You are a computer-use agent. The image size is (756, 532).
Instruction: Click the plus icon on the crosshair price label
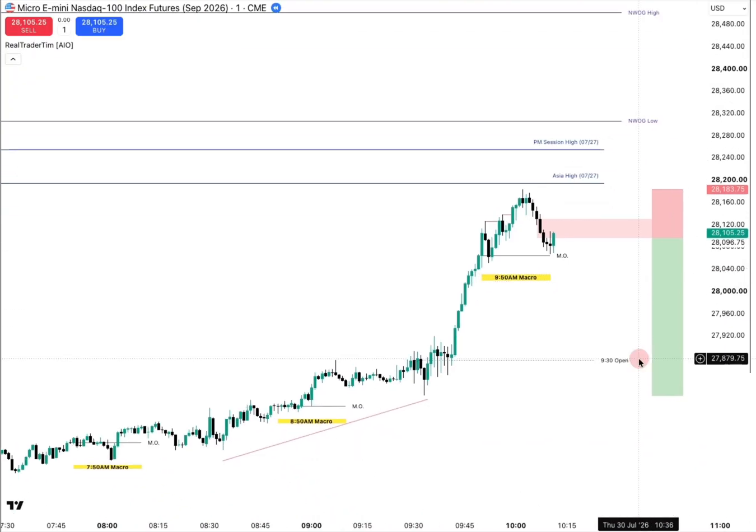[x=700, y=358]
